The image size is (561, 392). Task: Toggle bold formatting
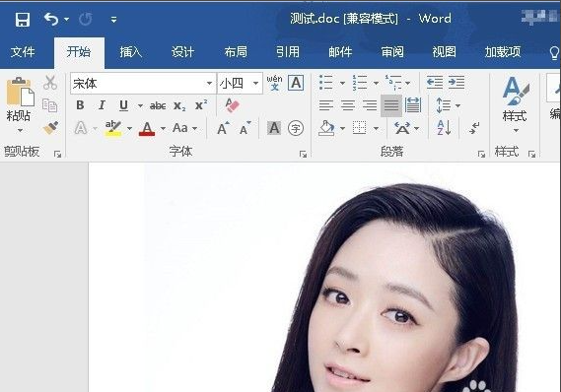tap(80, 105)
